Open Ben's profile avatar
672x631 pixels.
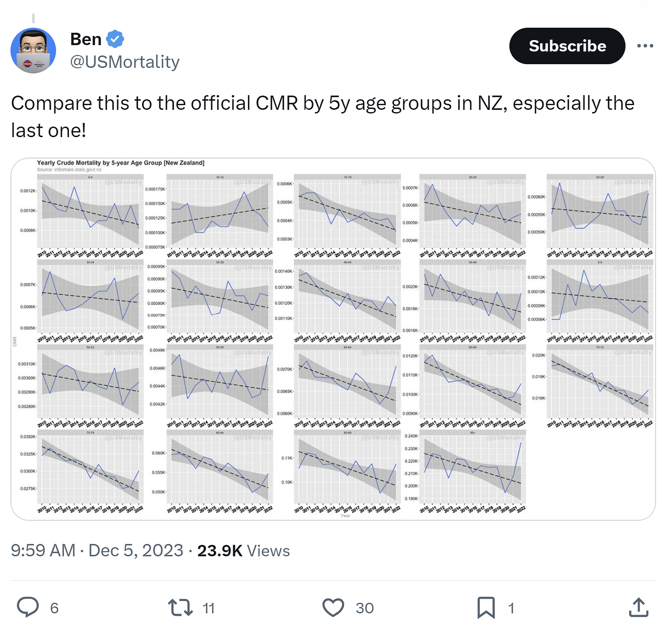point(33,50)
